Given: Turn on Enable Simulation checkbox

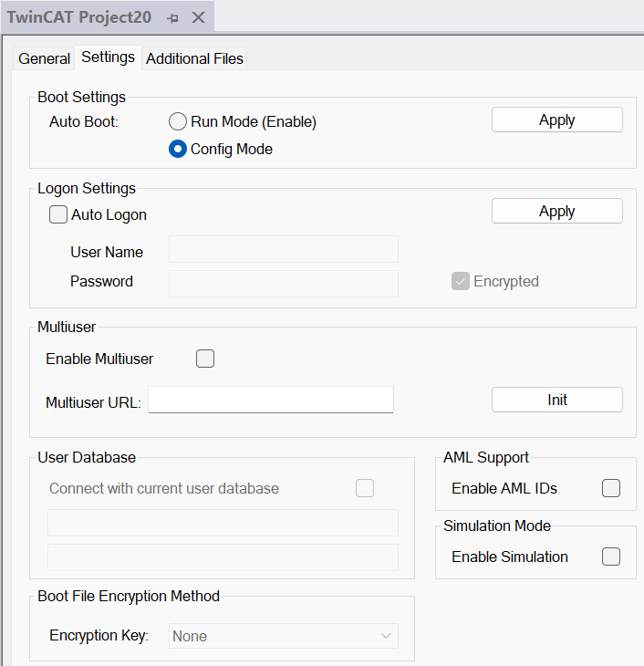Looking at the screenshot, I should 611,557.
